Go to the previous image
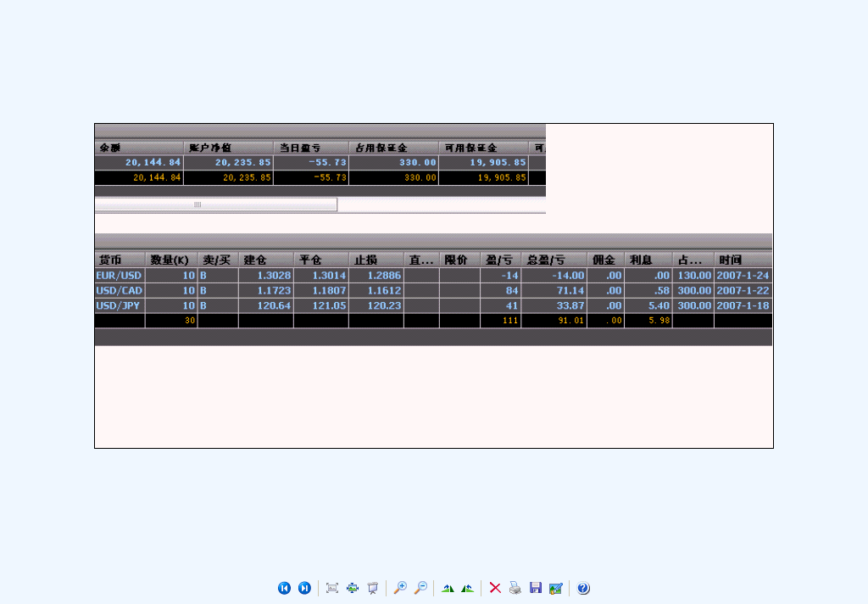 pyautogui.click(x=285, y=588)
